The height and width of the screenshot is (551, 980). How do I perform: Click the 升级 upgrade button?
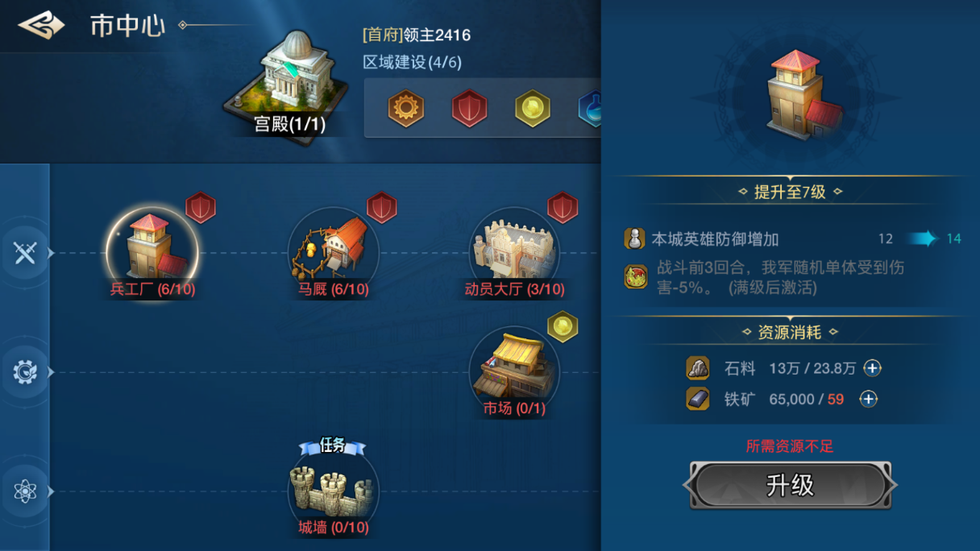point(790,485)
